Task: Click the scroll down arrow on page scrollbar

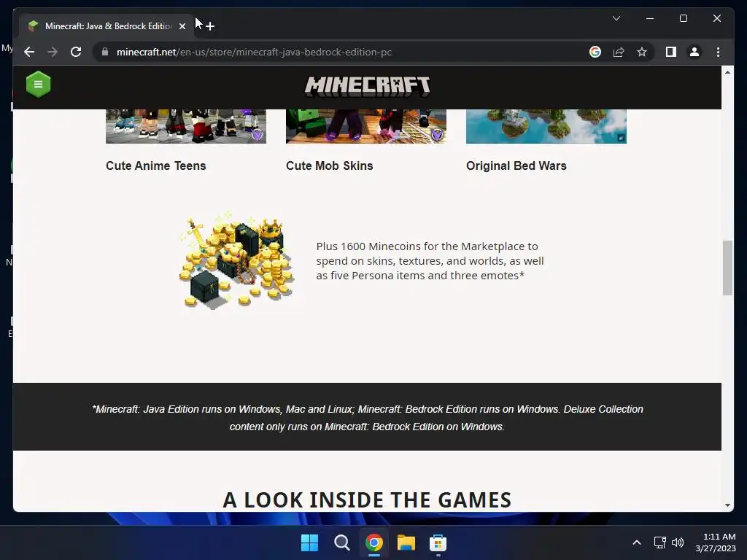Action: pos(727,505)
